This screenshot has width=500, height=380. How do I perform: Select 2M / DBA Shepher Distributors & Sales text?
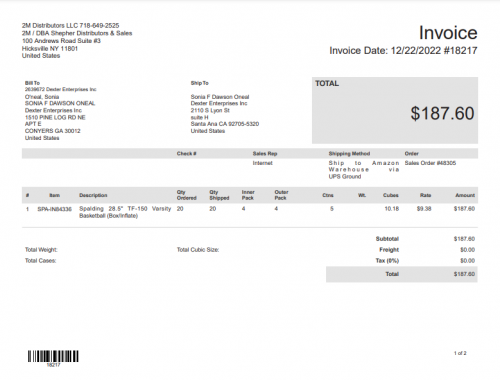click(77, 33)
